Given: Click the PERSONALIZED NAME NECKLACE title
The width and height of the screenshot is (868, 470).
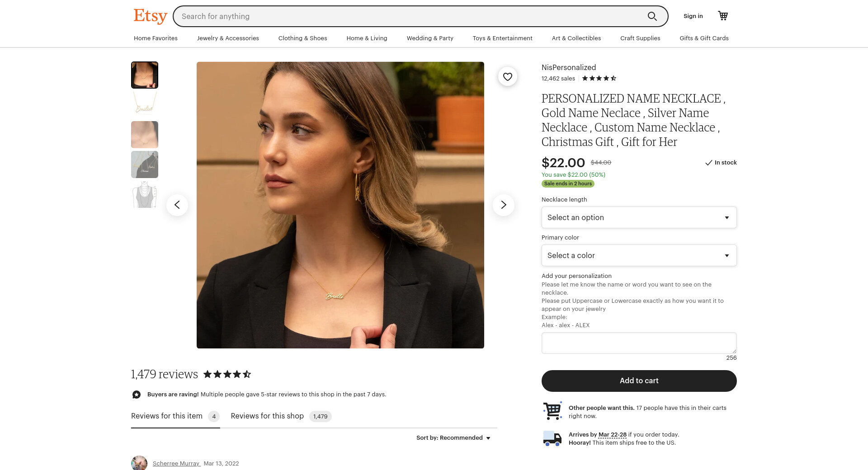Looking at the screenshot, I should point(633,120).
